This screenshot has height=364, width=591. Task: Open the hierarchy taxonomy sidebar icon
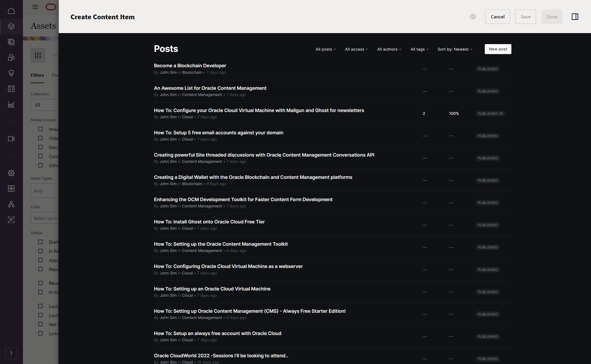click(11, 204)
